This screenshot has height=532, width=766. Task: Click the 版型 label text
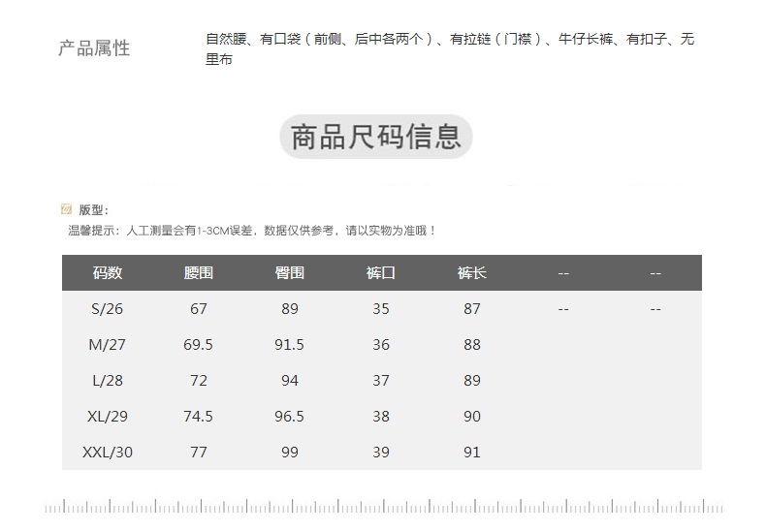click(93, 210)
